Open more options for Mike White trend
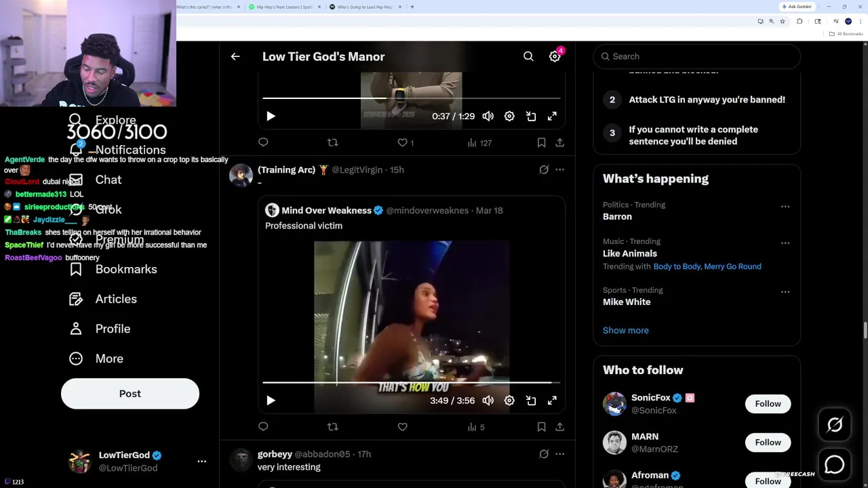 tap(785, 291)
